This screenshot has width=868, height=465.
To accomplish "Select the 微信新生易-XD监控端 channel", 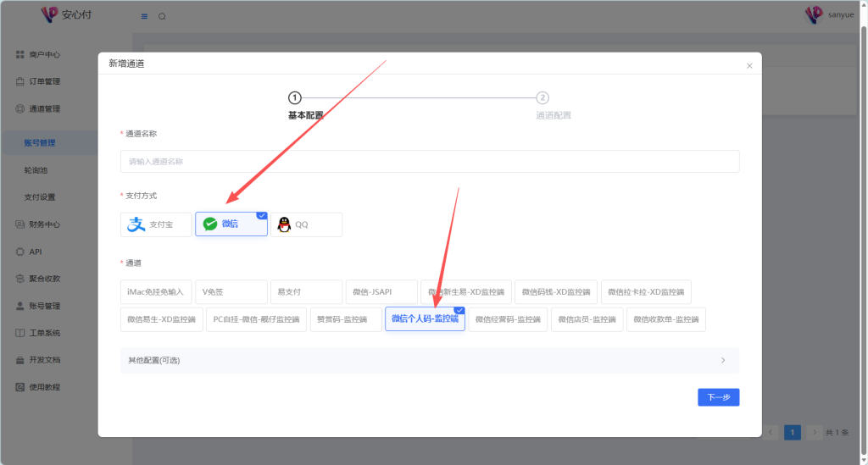I will tap(466, 292).
